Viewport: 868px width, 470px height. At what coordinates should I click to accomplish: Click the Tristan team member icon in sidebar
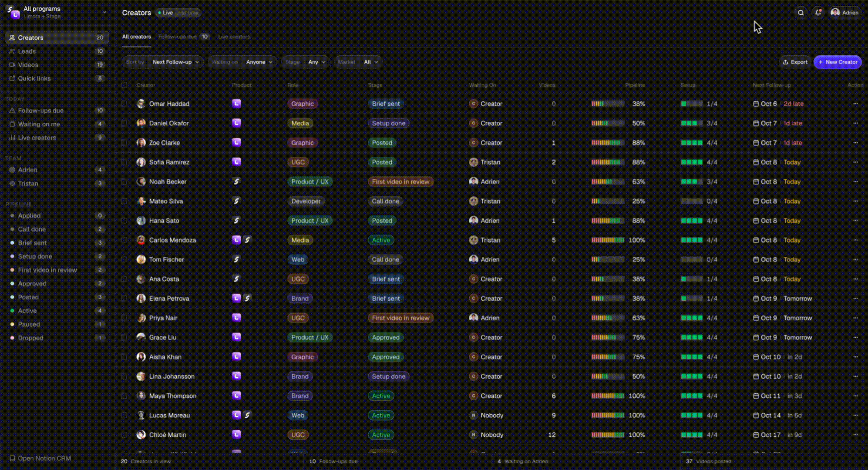12,183
